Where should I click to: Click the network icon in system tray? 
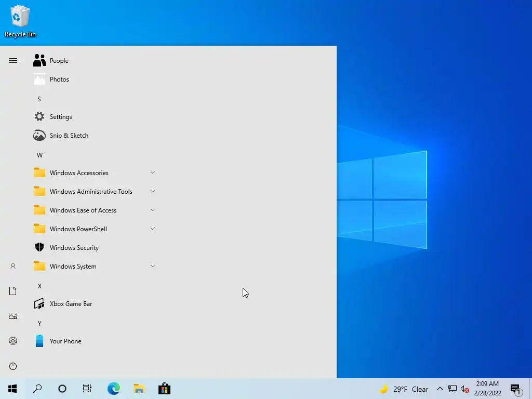click(x=453, y=389)
